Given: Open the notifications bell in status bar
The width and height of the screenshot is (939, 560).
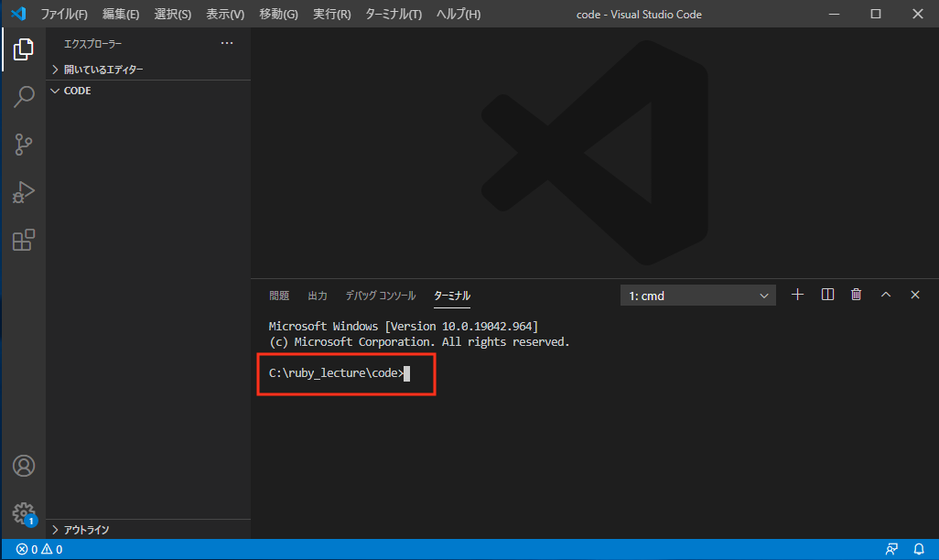Looking at the screenshot, I should click(x=919, y=549).
